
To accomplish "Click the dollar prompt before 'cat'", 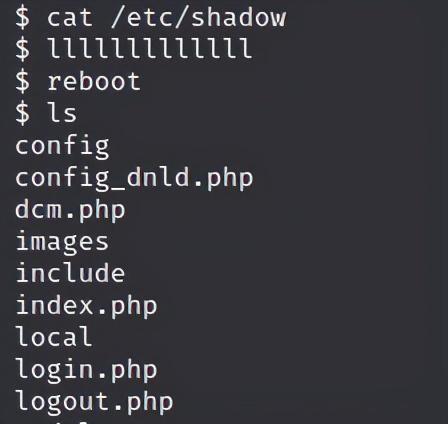I will (22, 18).
